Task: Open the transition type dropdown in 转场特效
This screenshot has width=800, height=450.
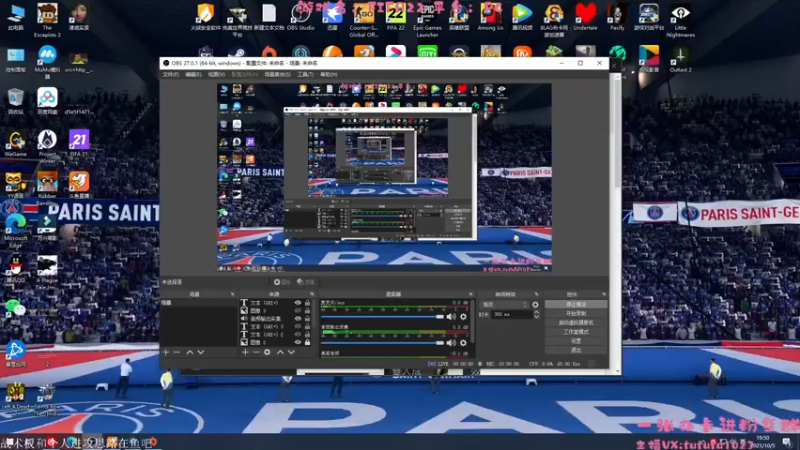Action: coord(504,305)
